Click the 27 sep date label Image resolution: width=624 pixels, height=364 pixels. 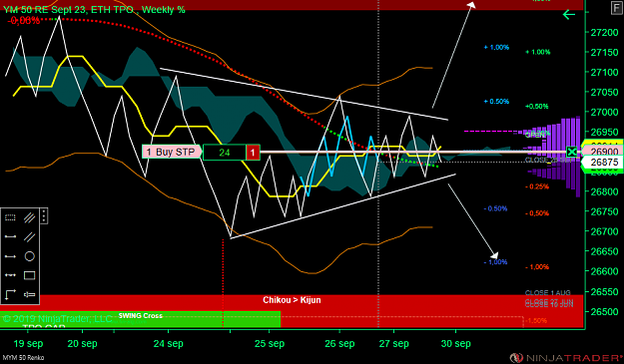tap(393, 343)
